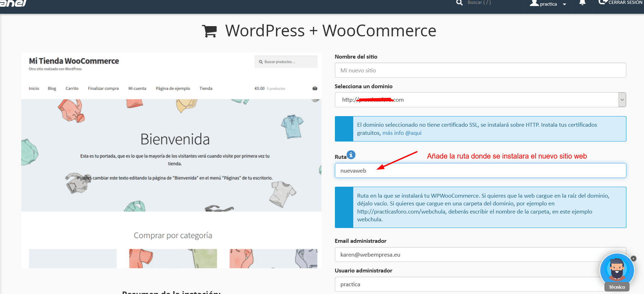The height and width of the screenshot is (294, 644).
Task: Click the WooCommerce theme preview thumbnail
Action: click(x=171, y=161)
